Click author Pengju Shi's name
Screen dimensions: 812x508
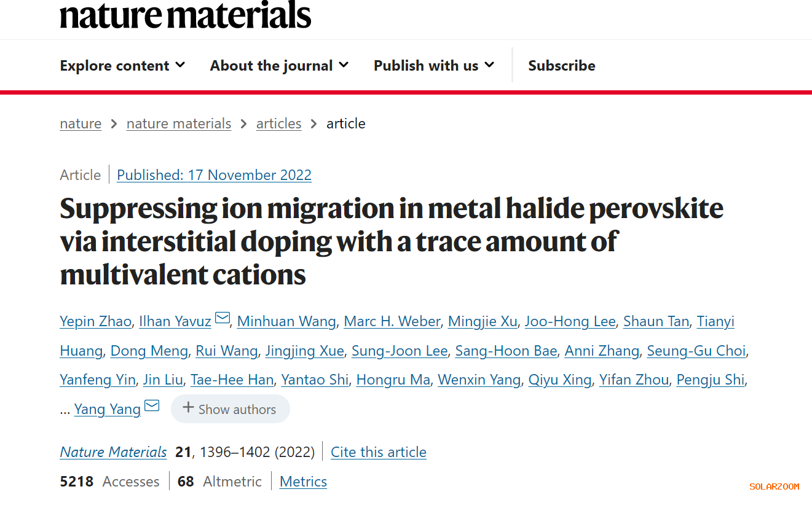[x=710, y=380]
